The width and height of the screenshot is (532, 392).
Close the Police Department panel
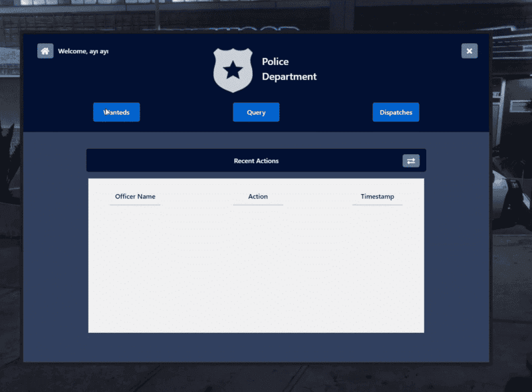(x=469, y=51)
